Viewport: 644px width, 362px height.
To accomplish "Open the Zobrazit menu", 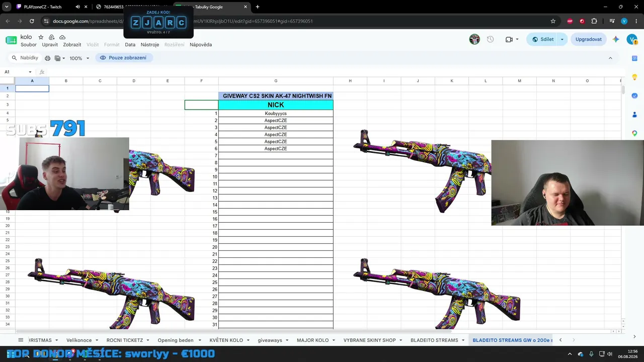I will coord(72,45).
